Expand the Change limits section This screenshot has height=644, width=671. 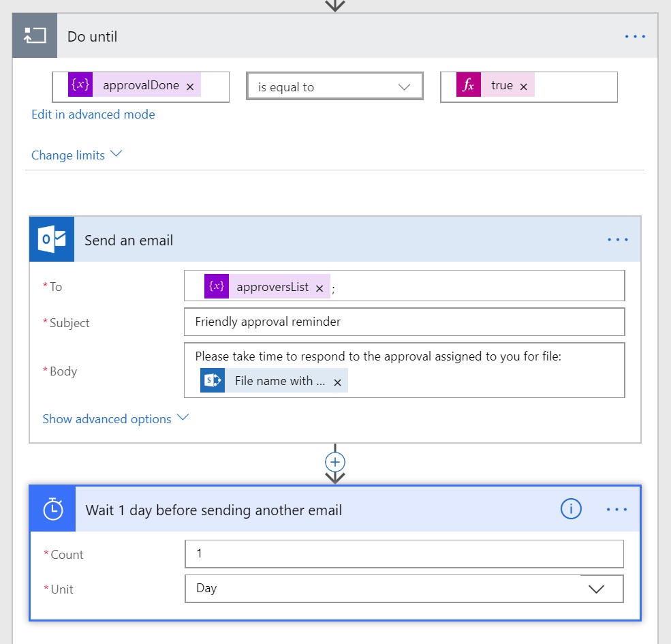pyautogui.click(x=77, y=155)
